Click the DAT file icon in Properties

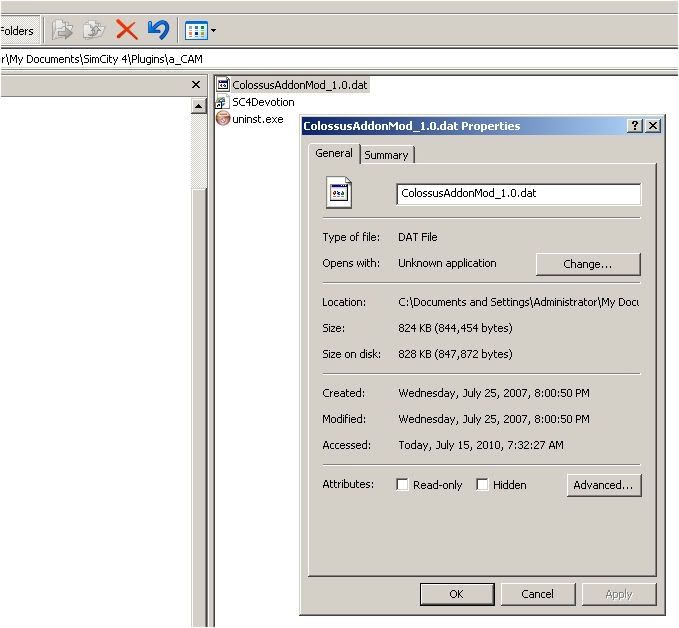(338, 193)
